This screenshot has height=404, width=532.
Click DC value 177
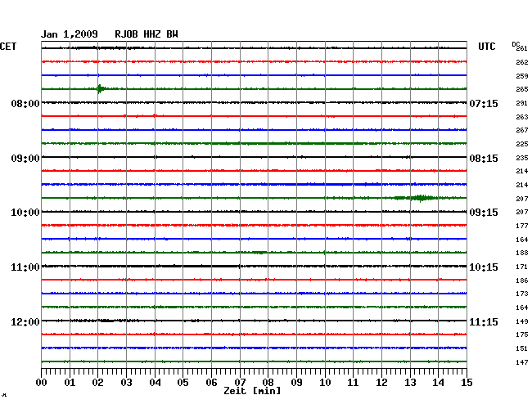[x=522, y=226]
